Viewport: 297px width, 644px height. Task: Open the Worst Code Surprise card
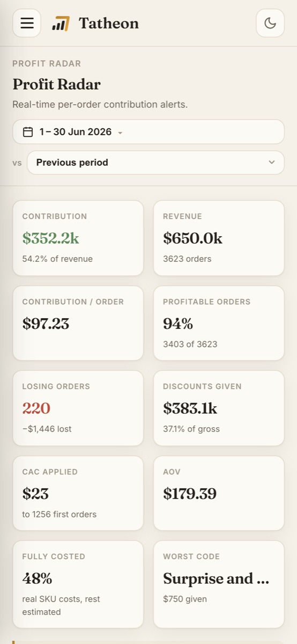click(219, 584)
